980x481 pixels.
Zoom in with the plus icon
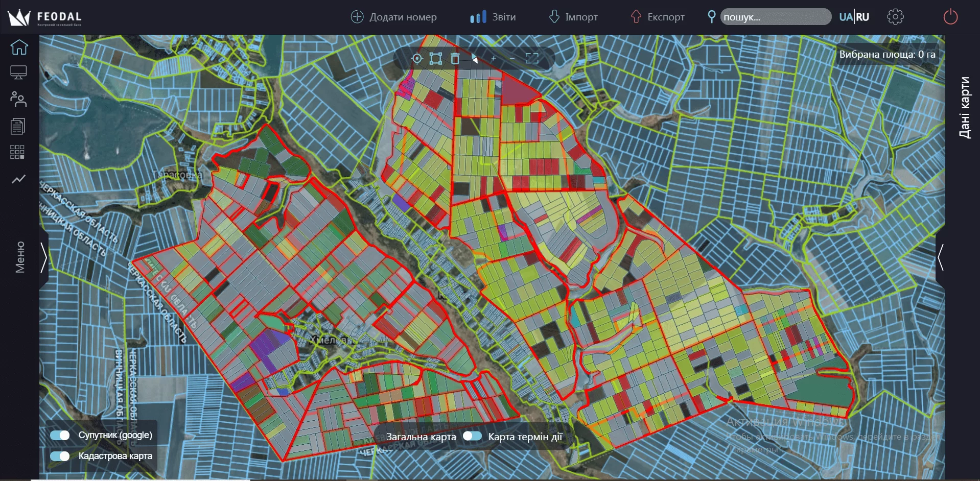point(494,59)
